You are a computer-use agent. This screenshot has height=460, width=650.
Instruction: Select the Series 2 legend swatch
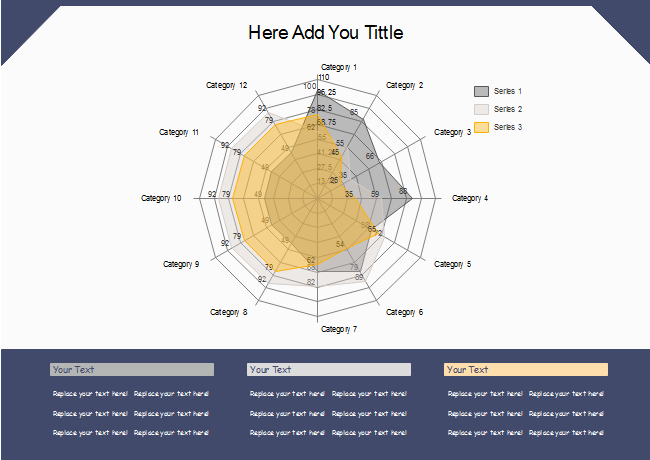pos(481,109)
